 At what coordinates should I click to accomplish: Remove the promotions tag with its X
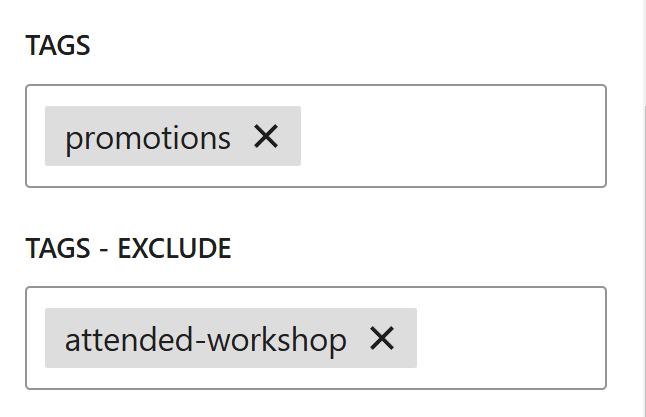(265, 136)
